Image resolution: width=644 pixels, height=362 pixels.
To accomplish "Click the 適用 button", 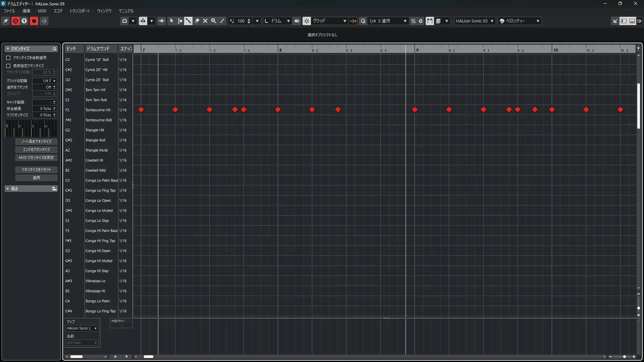I will point(36,178).
